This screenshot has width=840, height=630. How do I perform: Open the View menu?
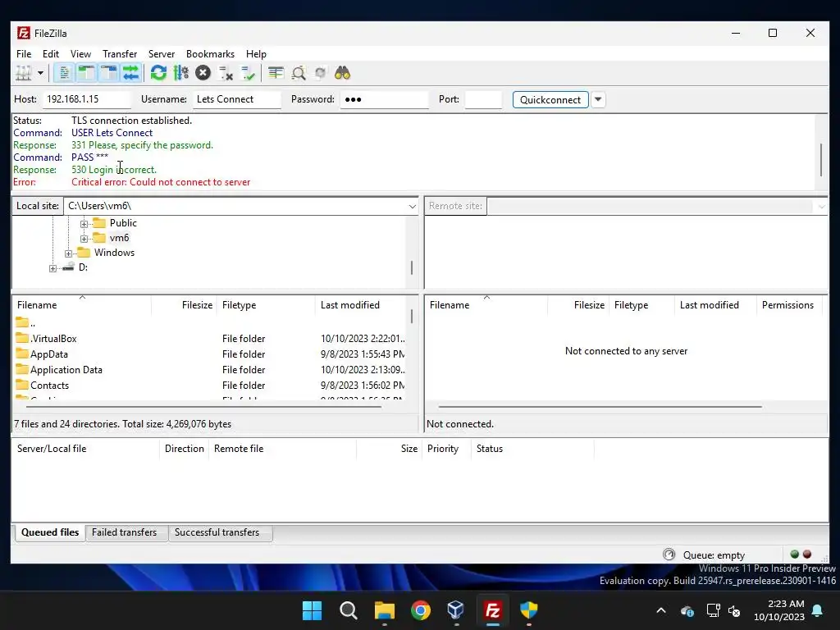81,54
